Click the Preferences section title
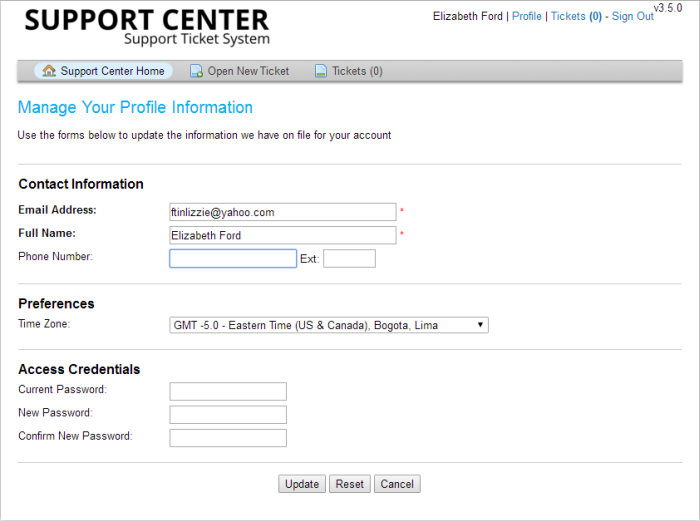The width and height of the screenshot is (700, 521). 56,304
